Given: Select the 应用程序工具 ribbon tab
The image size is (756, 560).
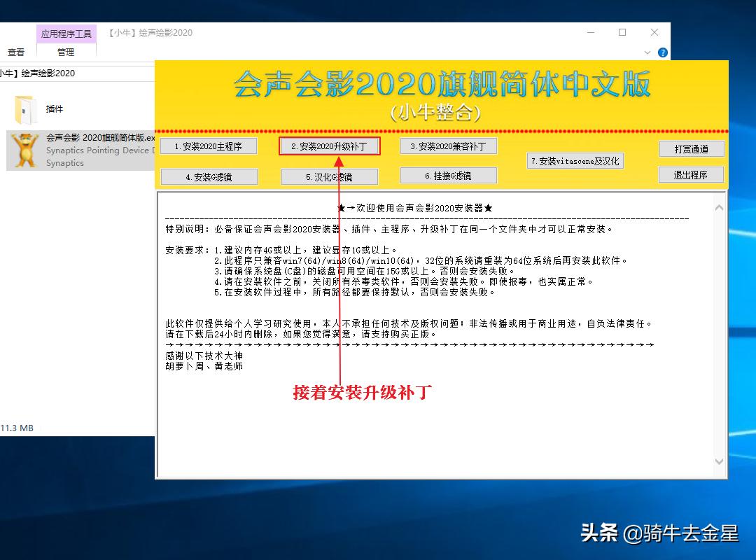Looking at the screenshot, I should [66, 33].
